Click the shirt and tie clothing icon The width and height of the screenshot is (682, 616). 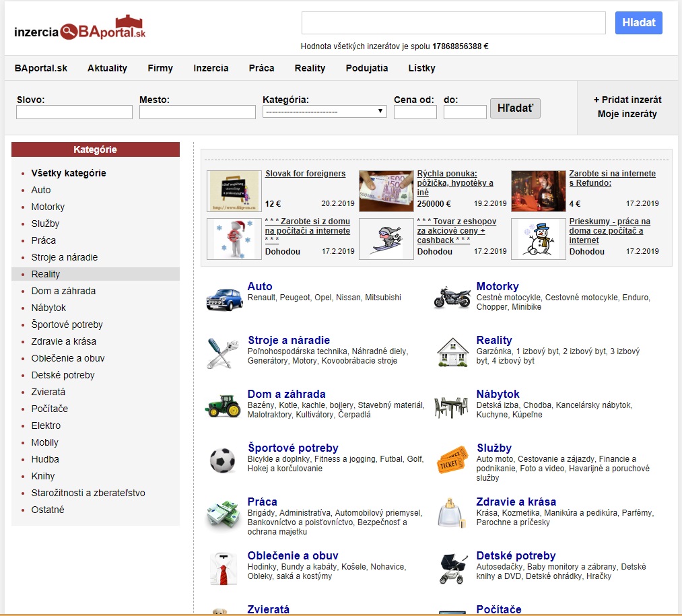(223, 568)
